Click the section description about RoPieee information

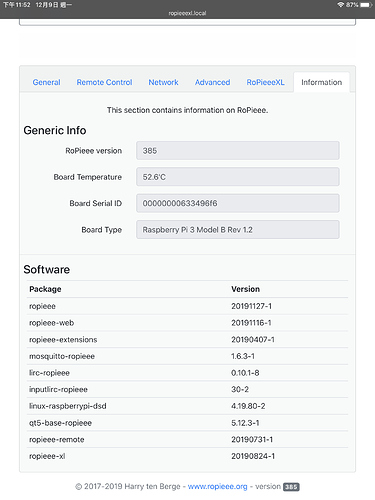pyautogui.click(x=187, y=110)
